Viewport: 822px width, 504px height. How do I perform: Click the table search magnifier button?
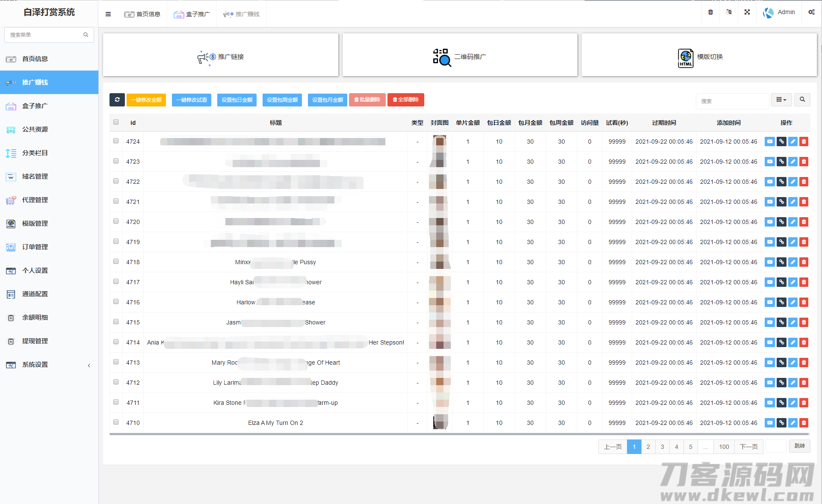(802, 100)
